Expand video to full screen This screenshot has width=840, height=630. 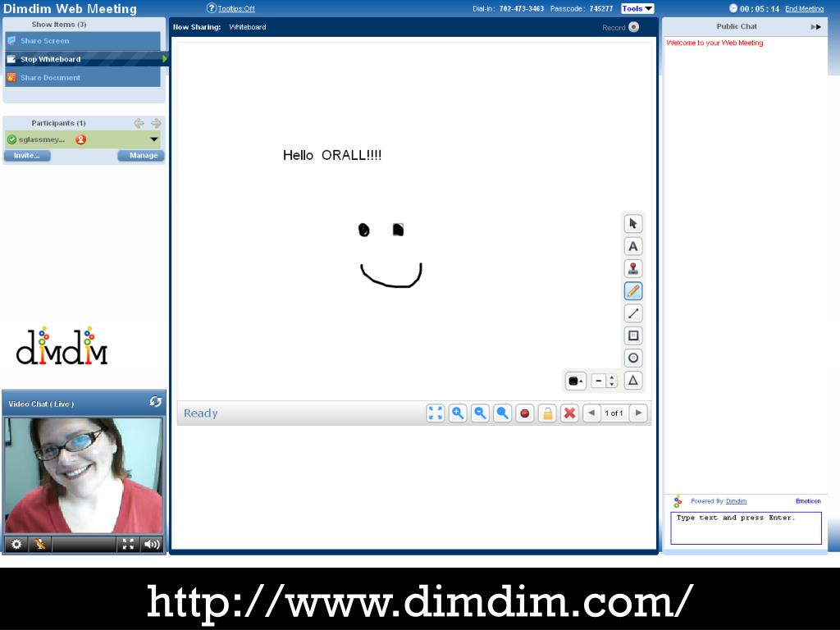128,545
